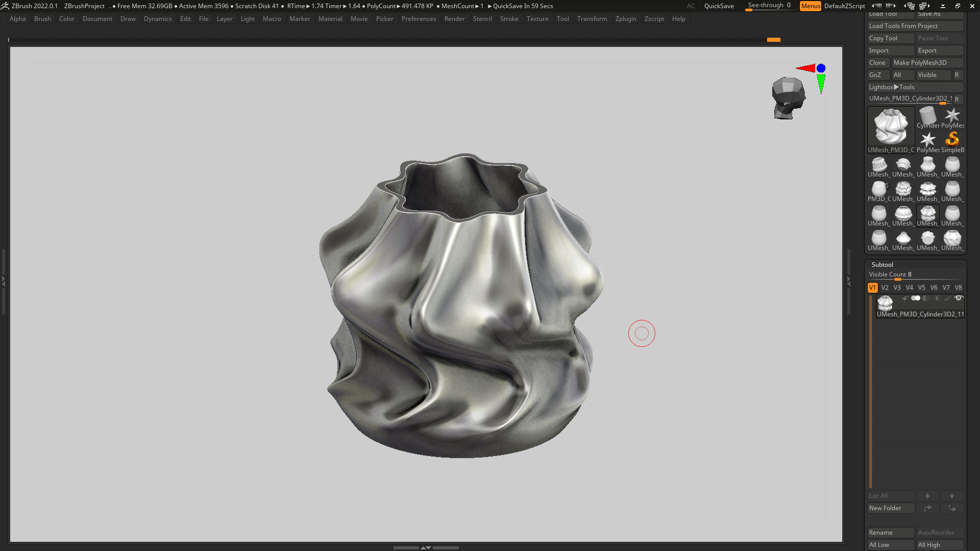This screenshot has width=980, height=551.
Task: Set subtool to union boolean mode
Action: click(916, 298)
